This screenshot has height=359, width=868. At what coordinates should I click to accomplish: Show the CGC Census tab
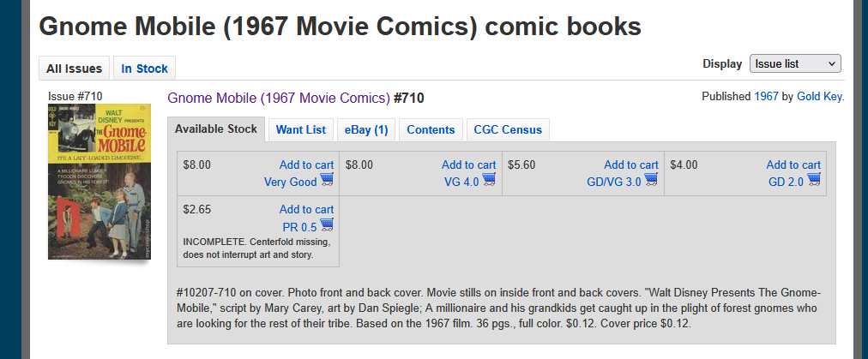pyautogui.click(x=508, y=129)
